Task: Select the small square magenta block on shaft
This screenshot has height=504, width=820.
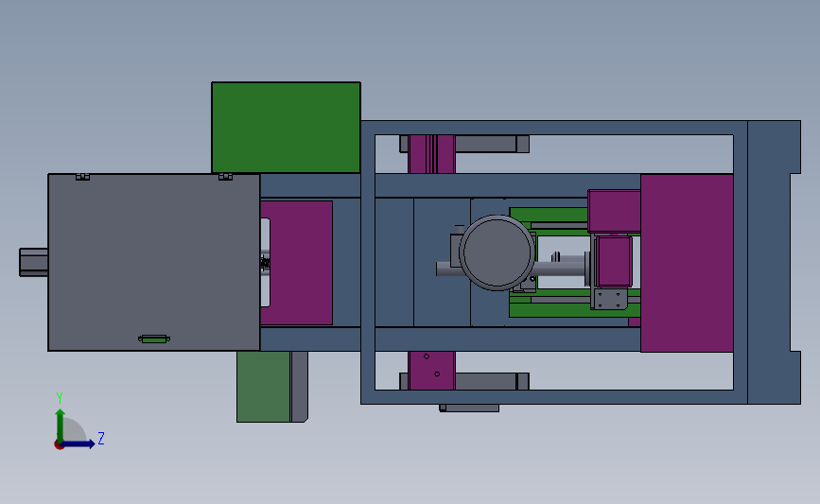Action: pyautogui.click(x=614, y=261)
